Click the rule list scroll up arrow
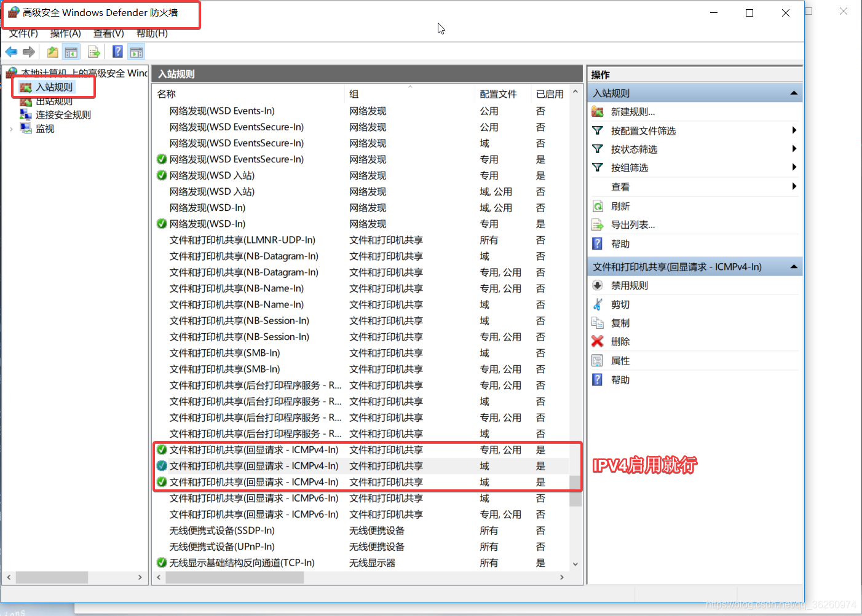 (x=575, y=92)
